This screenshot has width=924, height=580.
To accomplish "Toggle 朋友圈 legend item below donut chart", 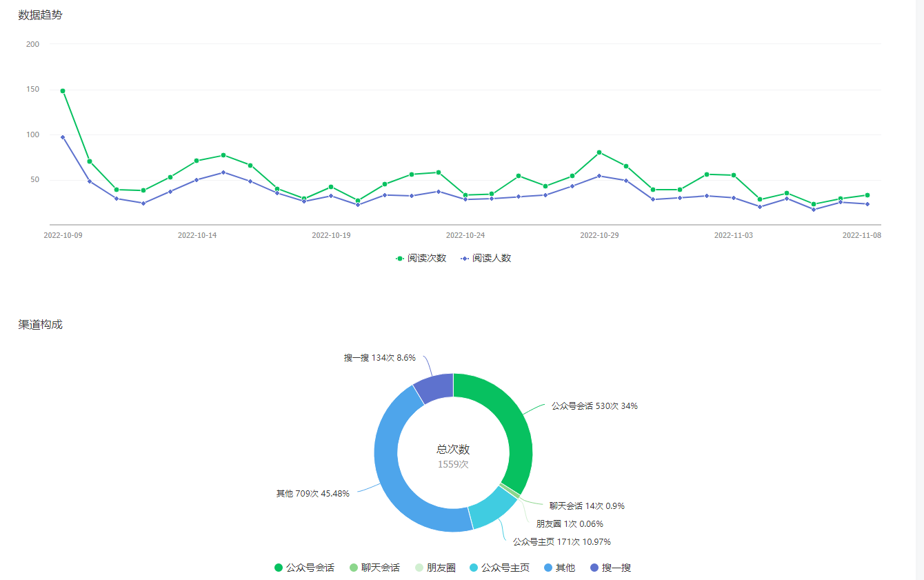I will point(435,568).
